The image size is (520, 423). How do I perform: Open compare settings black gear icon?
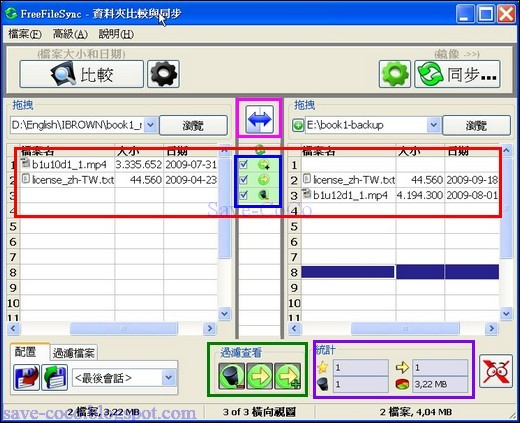click(163, 74)
